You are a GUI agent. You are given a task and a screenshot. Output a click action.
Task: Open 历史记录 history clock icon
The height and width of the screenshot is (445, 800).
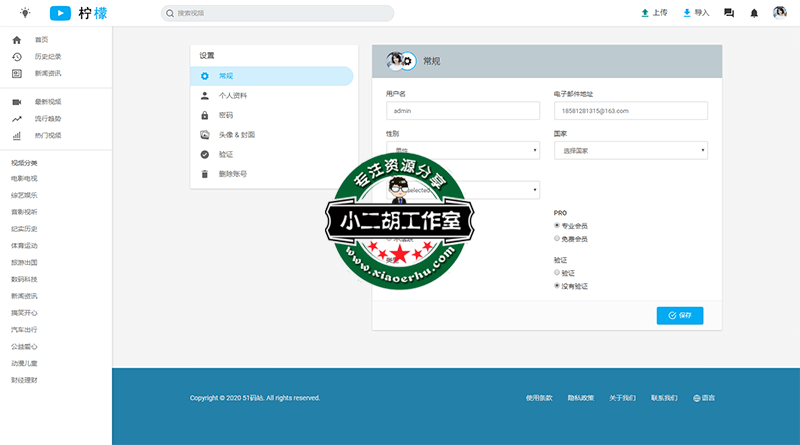pos(17,56)
